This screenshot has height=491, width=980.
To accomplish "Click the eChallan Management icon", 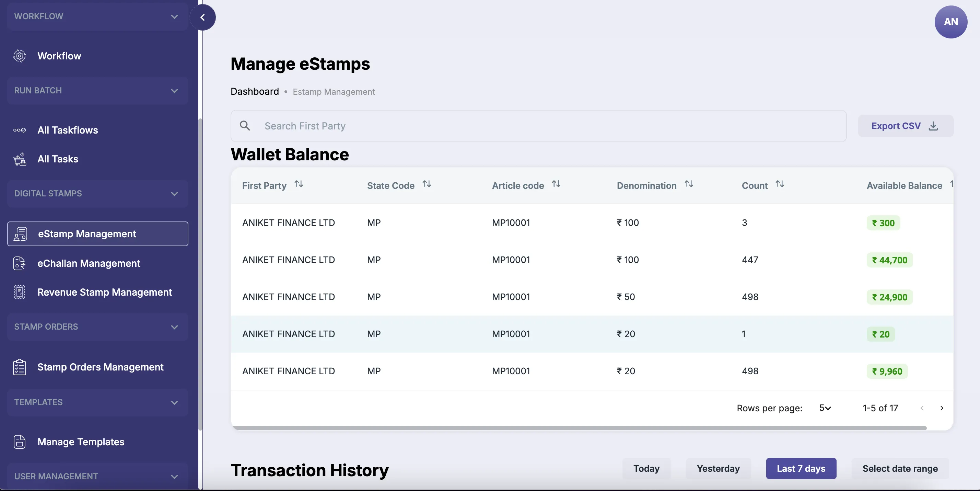I will pyautogui.click(x=20, y=263).
